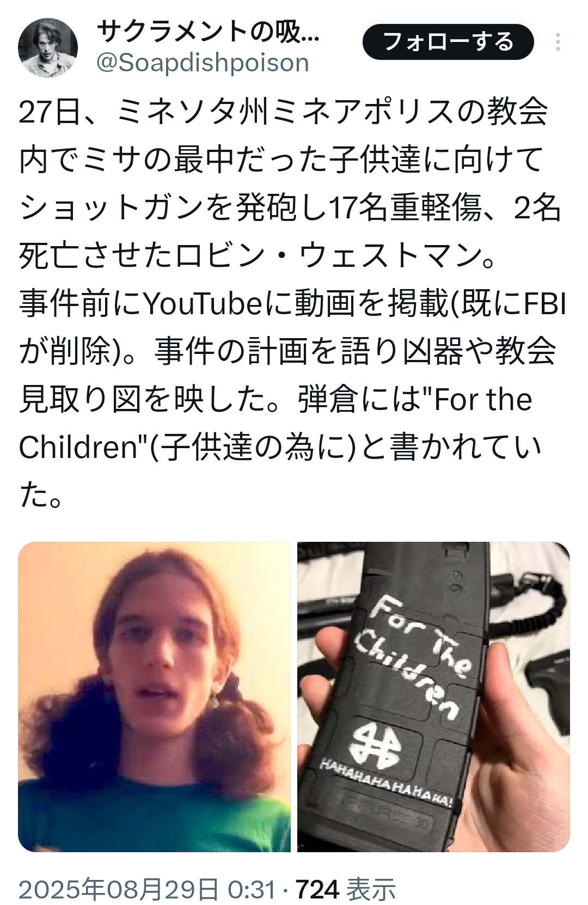Click the 2025年08月29日 0:31 timestamp
Screen dimensions: 588x905
pyautogui.click(x=148, y=889)
